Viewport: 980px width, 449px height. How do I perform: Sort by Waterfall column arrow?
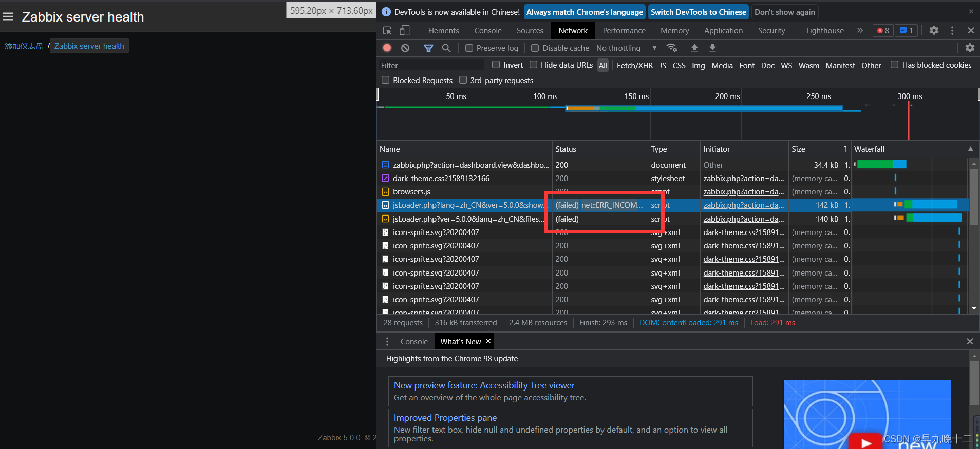971,149
